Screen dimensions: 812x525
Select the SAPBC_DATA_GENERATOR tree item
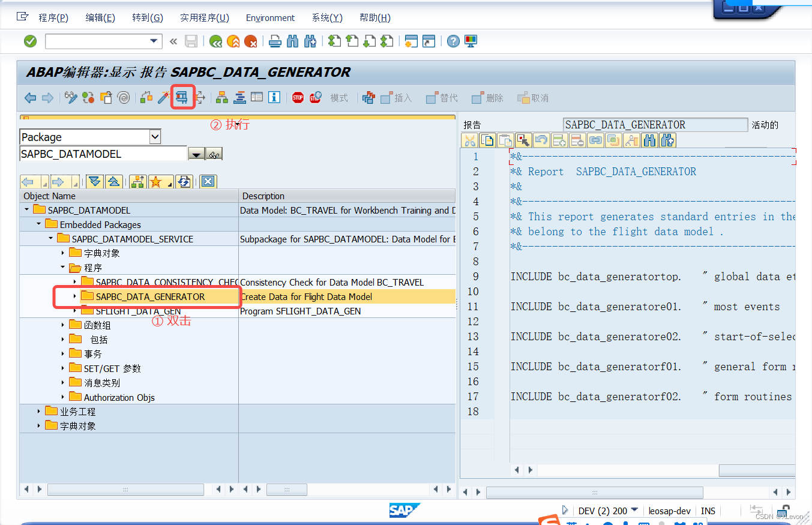point(150,296)
